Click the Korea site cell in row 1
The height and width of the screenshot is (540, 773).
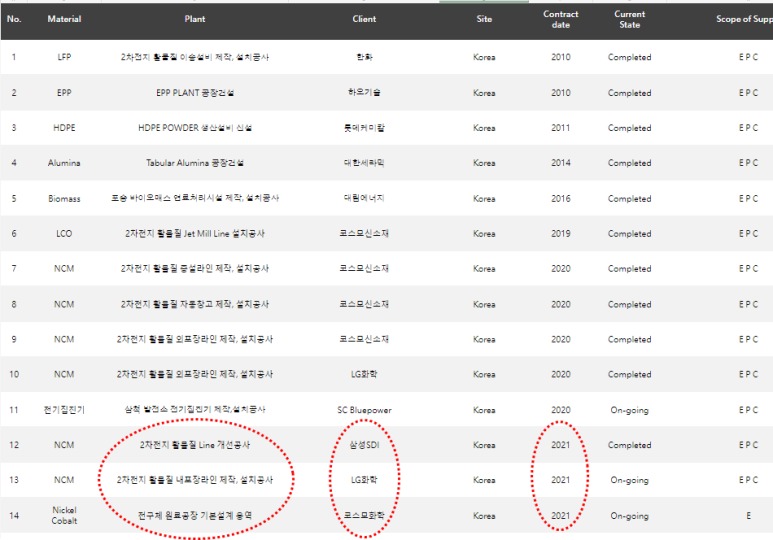(x=484, y=57)
